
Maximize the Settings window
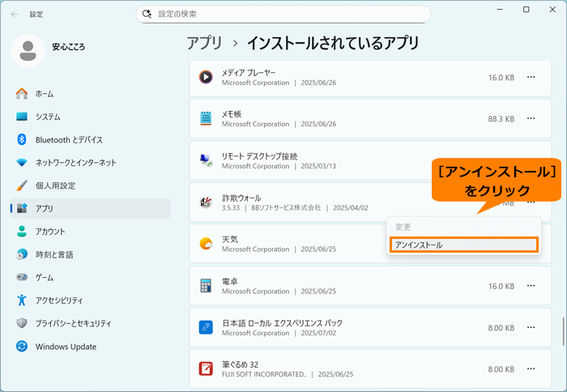pyautogui.click(x=526, y=10)
